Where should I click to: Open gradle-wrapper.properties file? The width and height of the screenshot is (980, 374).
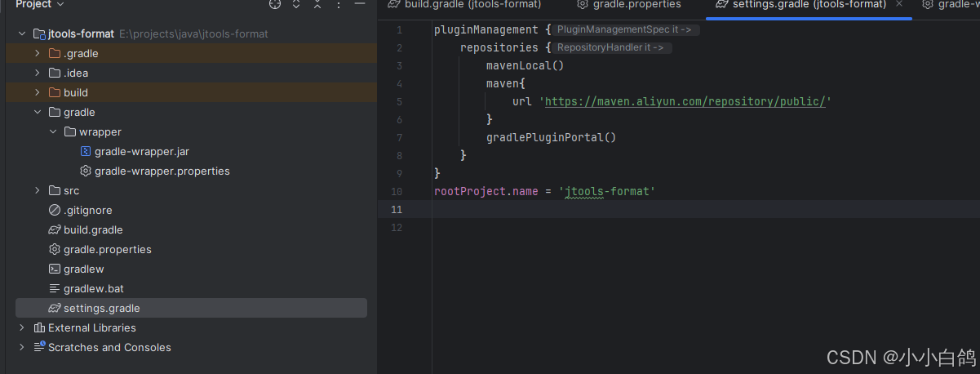pos(162,171)
